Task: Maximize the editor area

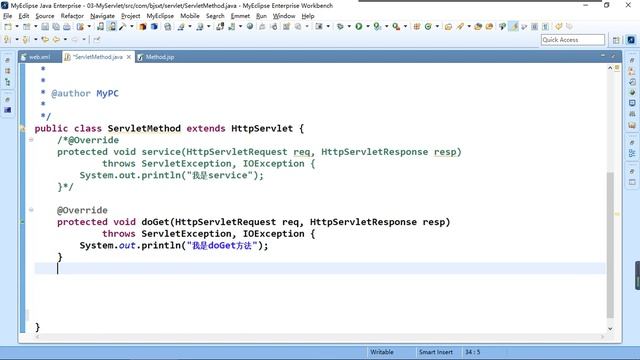Action: (613, 56)
